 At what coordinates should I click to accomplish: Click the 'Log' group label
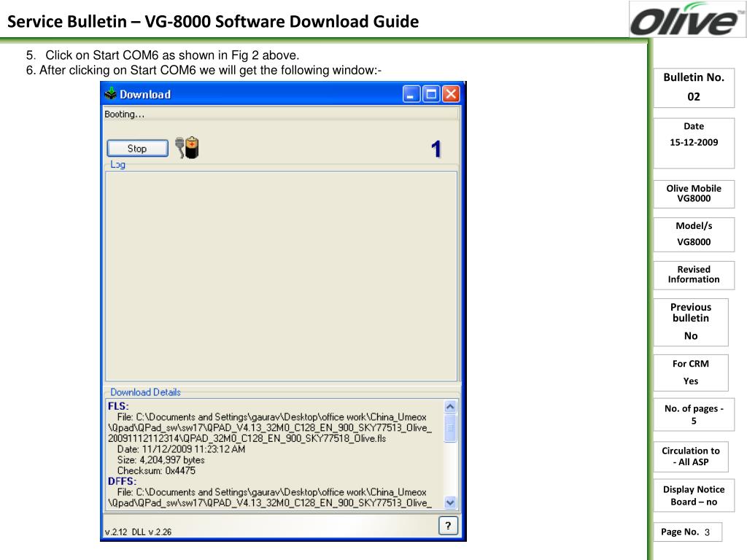(117, 164)
